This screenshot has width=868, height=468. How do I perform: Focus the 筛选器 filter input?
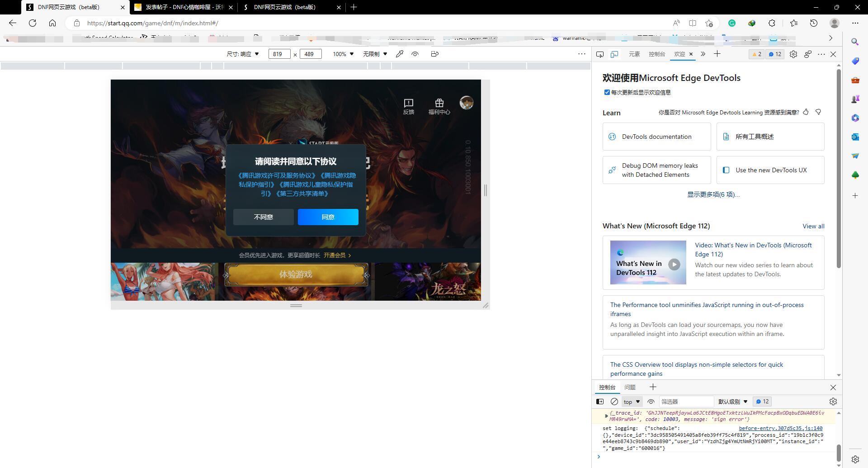686,402
